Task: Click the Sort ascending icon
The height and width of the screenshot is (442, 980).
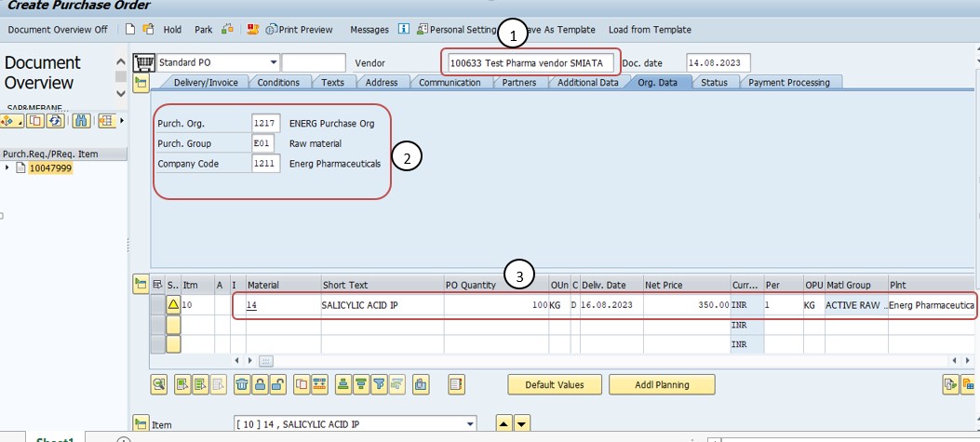Action: click(343, 384)
